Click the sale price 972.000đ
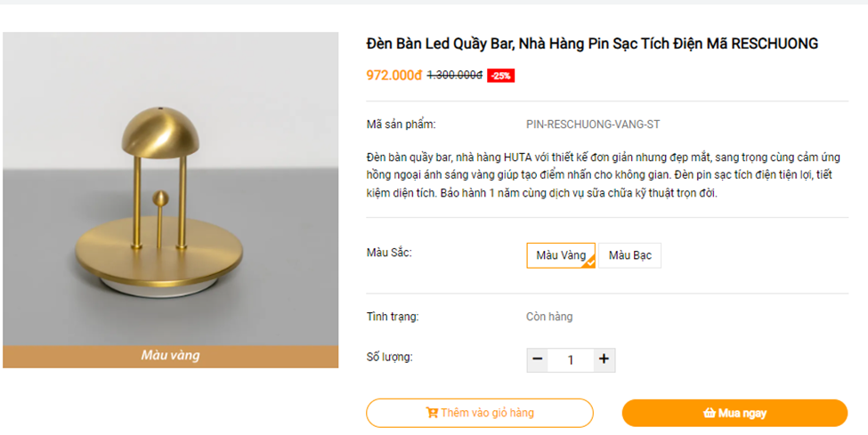The height and width of the screenshot is (435, 868). [x=393, y=76]
